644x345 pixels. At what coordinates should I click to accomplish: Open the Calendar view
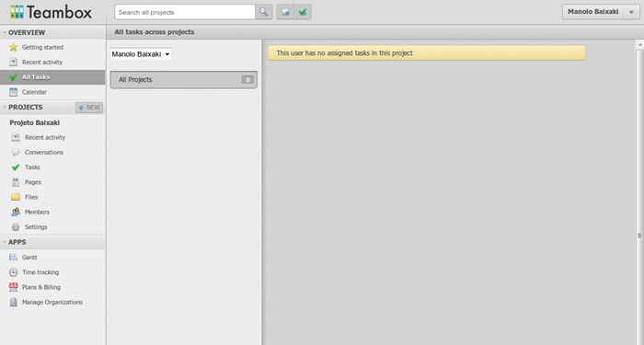click(x=34, y=92)
